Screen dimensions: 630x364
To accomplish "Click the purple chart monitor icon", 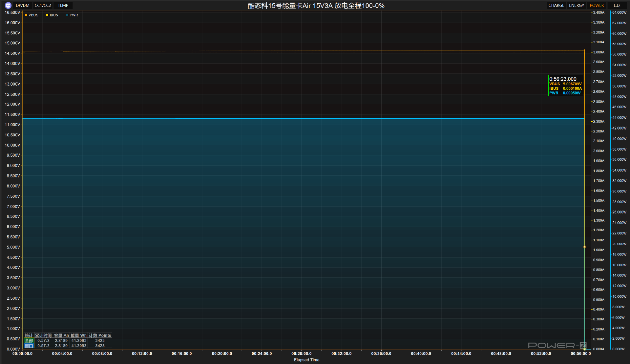I will click(x=8, y=5).
